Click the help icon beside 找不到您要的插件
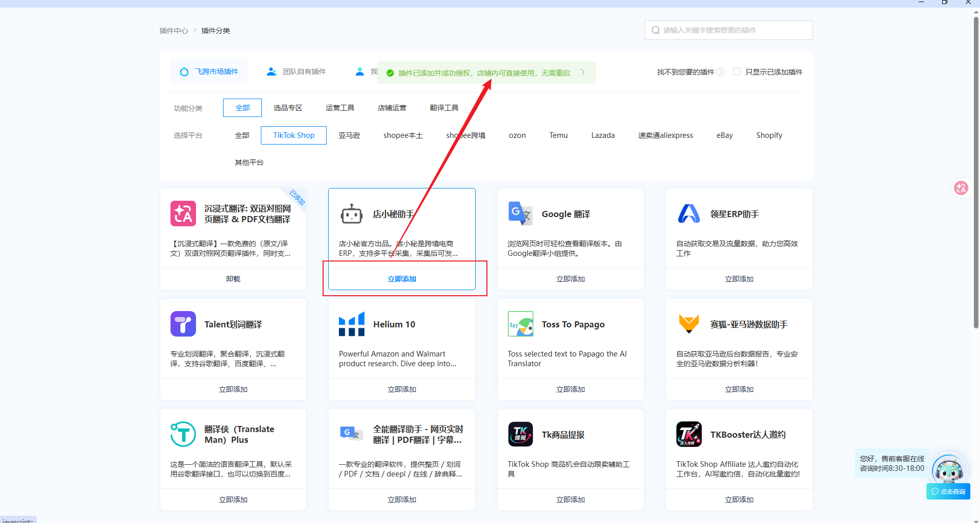 point(721,72)
